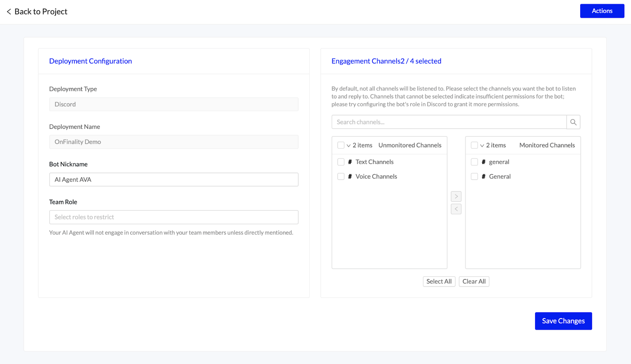This screenshot has width=631, height=364.
Task: Click the hashtag icon next to Voice Channels
Action: 350,176
